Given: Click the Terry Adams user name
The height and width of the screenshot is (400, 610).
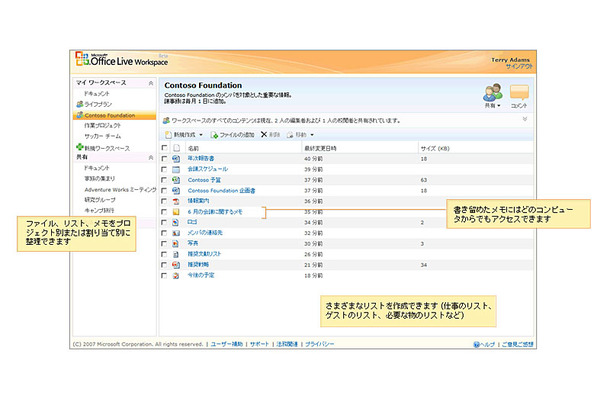Looking at the screenshot, I should tap(510, 60).
